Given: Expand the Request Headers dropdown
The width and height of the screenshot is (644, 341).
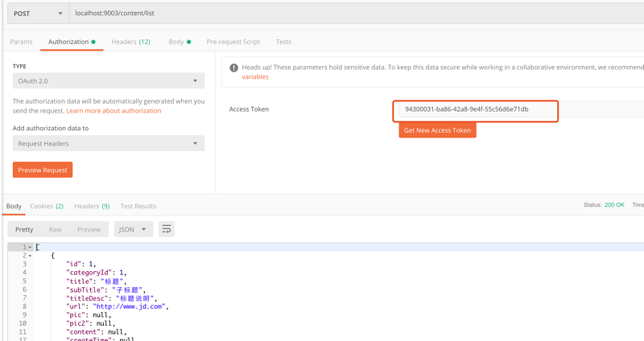Looking at the screenshot, I should (x=108, y=143).
